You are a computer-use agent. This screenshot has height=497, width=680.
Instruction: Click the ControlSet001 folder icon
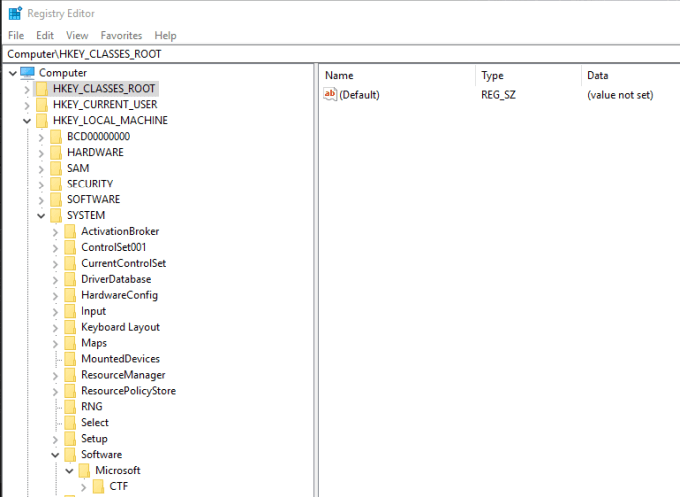coord(70,248)
